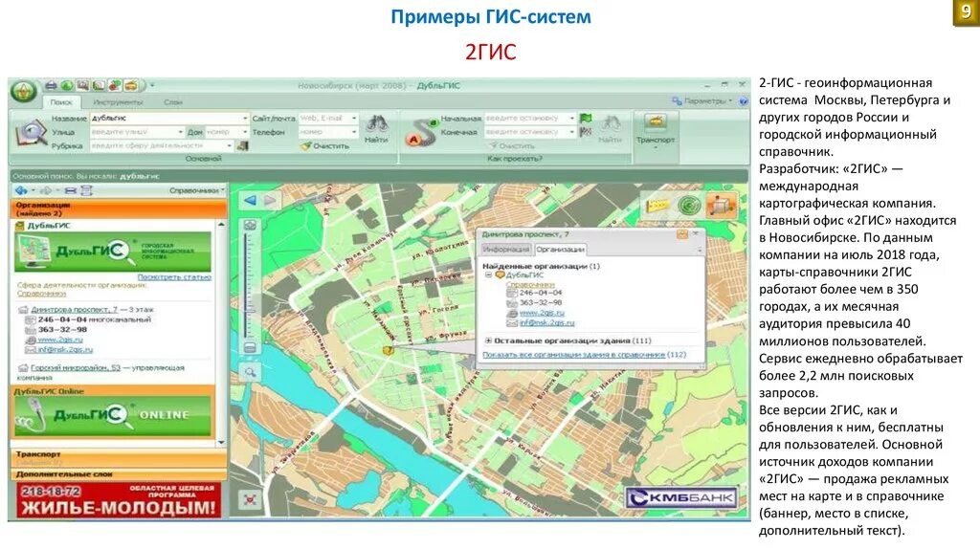
Task: Open the Параметры menu
Action: [702, 100]
